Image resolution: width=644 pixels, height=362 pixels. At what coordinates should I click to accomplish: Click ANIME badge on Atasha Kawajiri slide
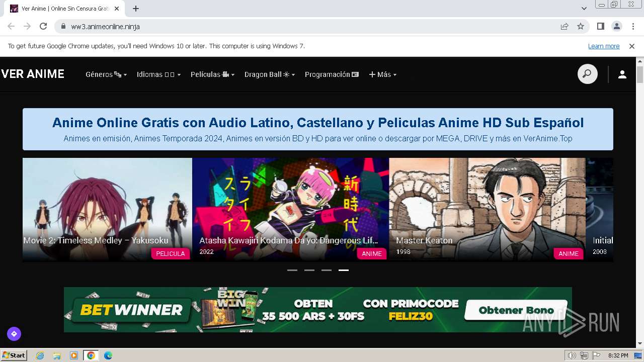[x=372, y=253]
